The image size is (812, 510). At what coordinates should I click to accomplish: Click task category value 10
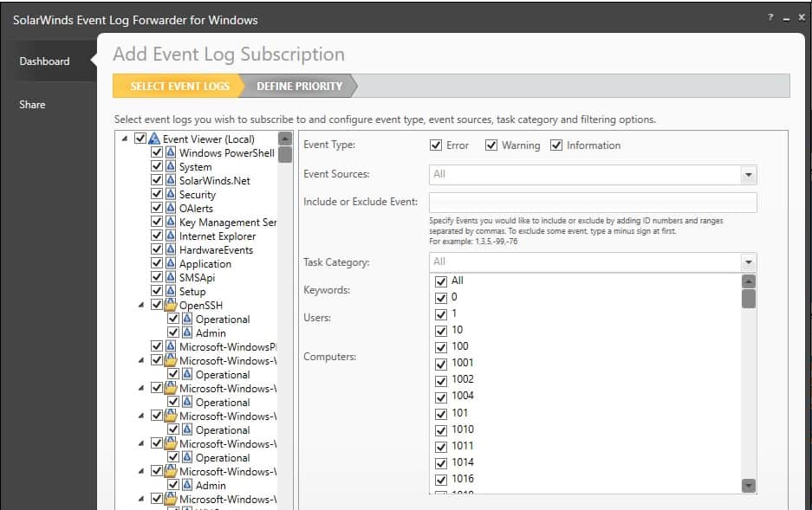458,330
